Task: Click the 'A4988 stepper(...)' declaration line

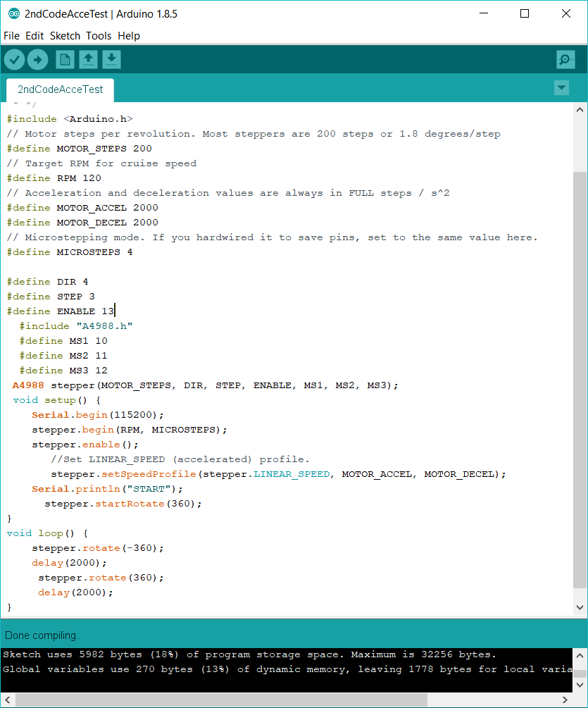Action: pyautogui.click(x=206, y=385)
